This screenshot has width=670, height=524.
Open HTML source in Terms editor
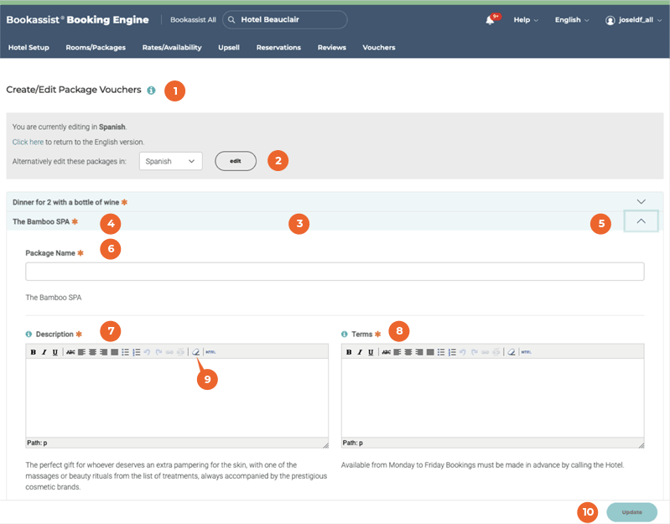point(526,352)
